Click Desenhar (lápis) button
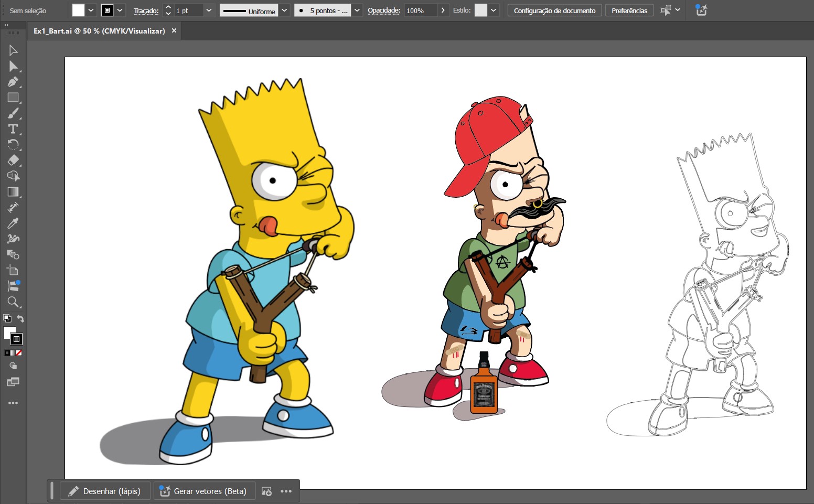 pyautogui.click(x=105, y=491)
